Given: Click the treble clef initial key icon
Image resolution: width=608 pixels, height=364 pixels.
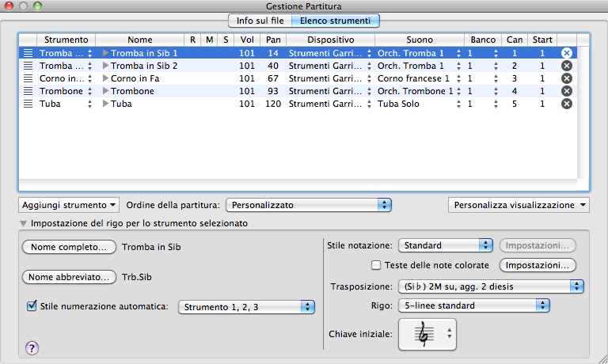Looking at the screenshot, I should pos(425,335).
